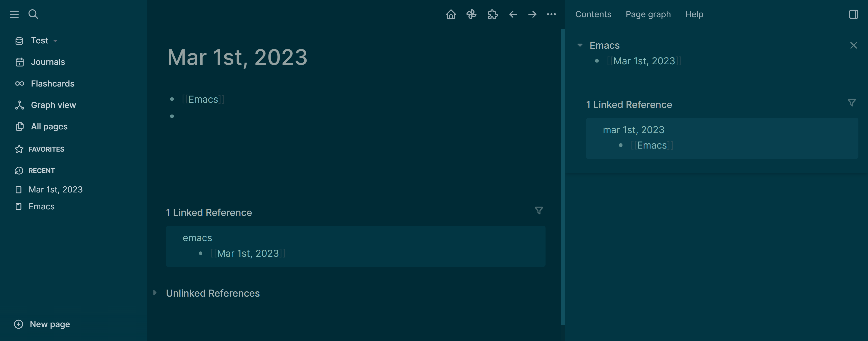Switch to the Contents tab
The width and height of the screenshot is (868, 341).
coord(593,14)
